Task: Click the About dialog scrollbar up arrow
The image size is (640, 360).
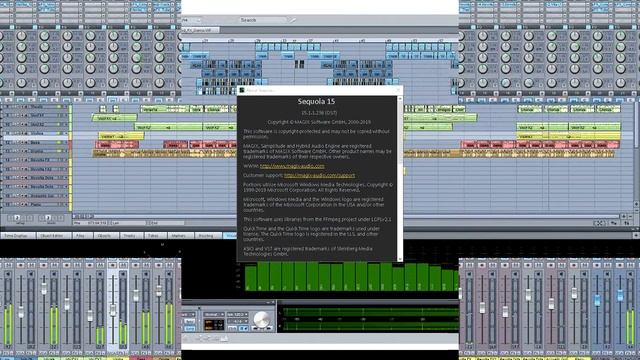Action: click(400, 98)
